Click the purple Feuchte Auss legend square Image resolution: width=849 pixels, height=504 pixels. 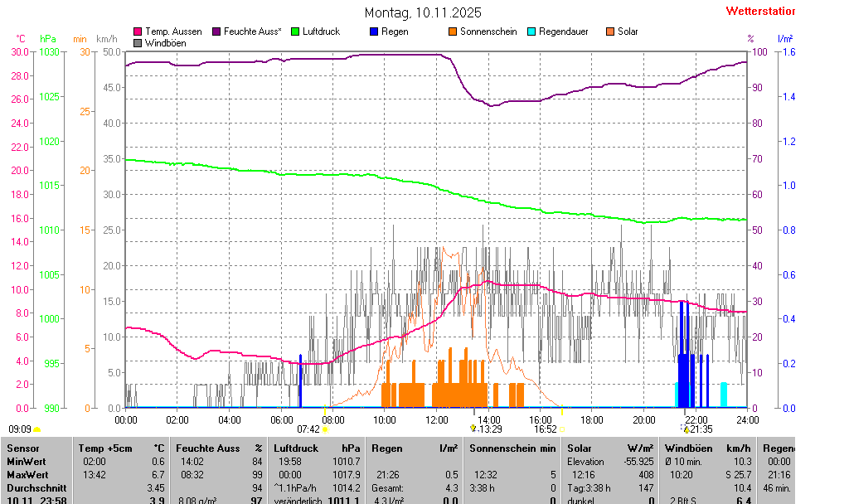pos(216,31)
